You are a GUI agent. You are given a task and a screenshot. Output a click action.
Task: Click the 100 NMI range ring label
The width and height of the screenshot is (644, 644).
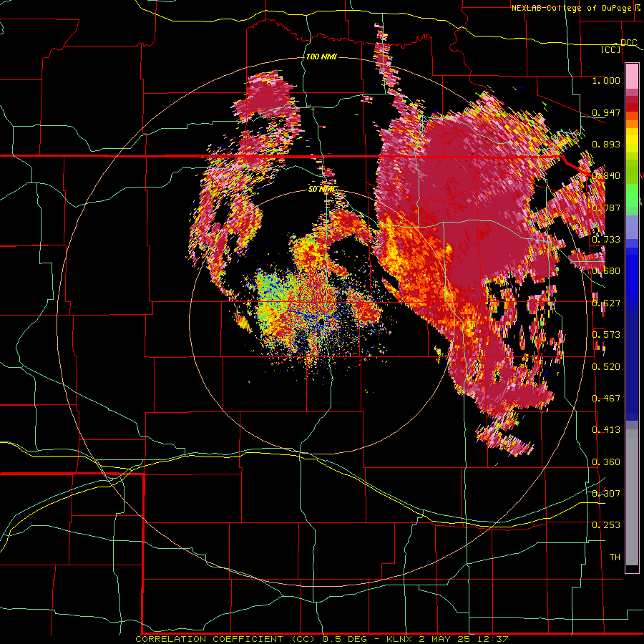pos(321,57)
